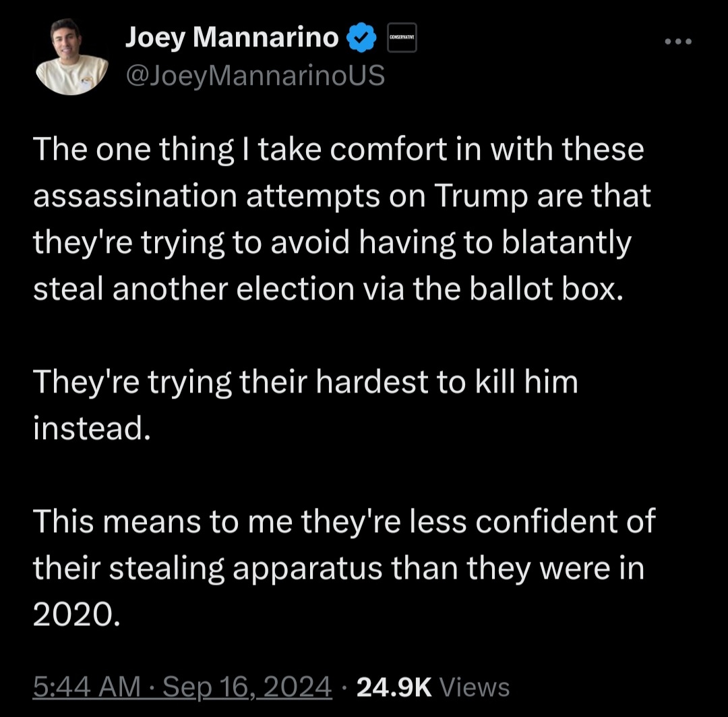Click the display name Joey Mannarino
This screenshot has width=728, height=717.
tap(231, 39)
